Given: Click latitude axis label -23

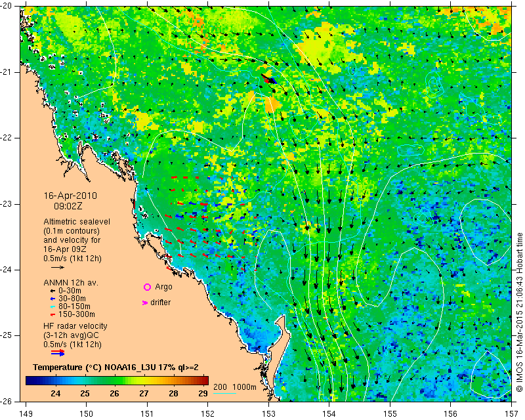Looking at the screenshot, I should (7, 203).
